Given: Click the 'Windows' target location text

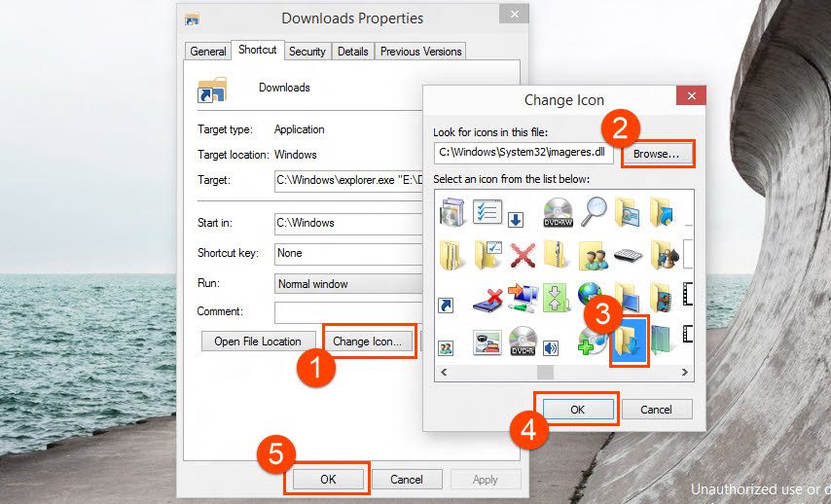Looking at the screenshot, I should pyautogui.click(x=295, y=155).
